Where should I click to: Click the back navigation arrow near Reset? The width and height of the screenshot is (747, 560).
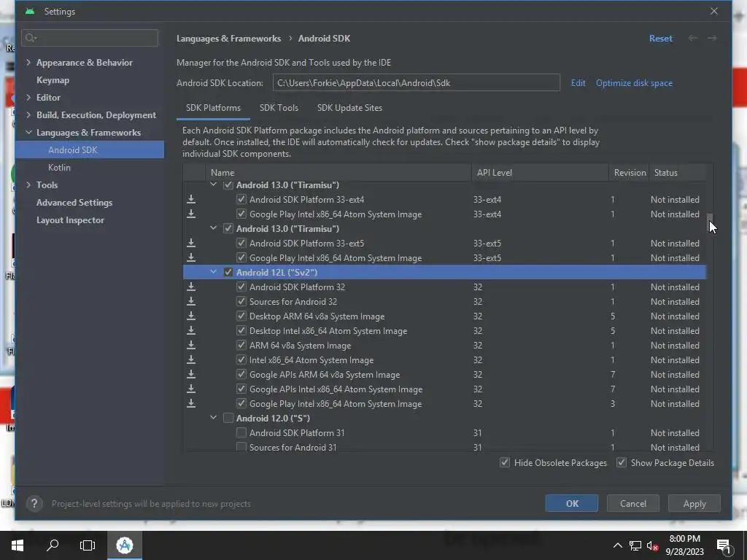click(693, 38)
